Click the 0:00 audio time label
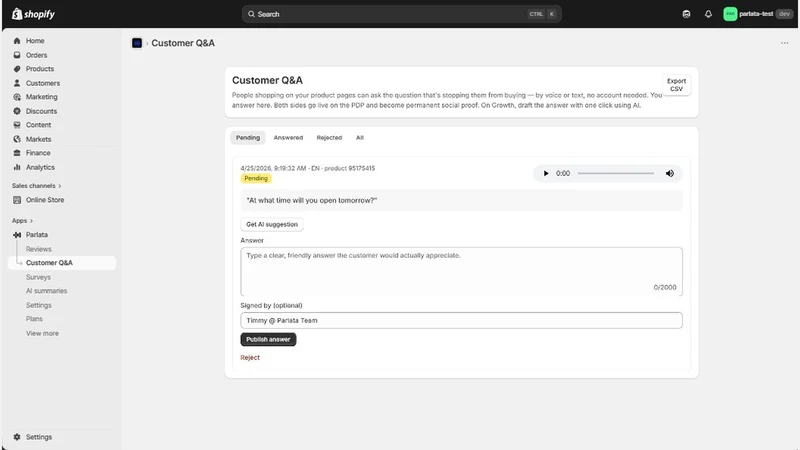Viewport: 800px width, 450px height. (563, 173)
